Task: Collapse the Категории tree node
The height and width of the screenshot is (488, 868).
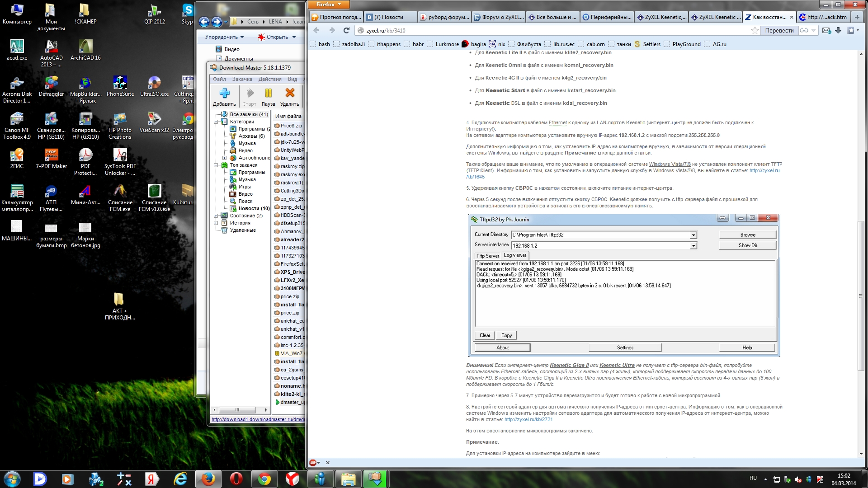Action: (216, 122)
